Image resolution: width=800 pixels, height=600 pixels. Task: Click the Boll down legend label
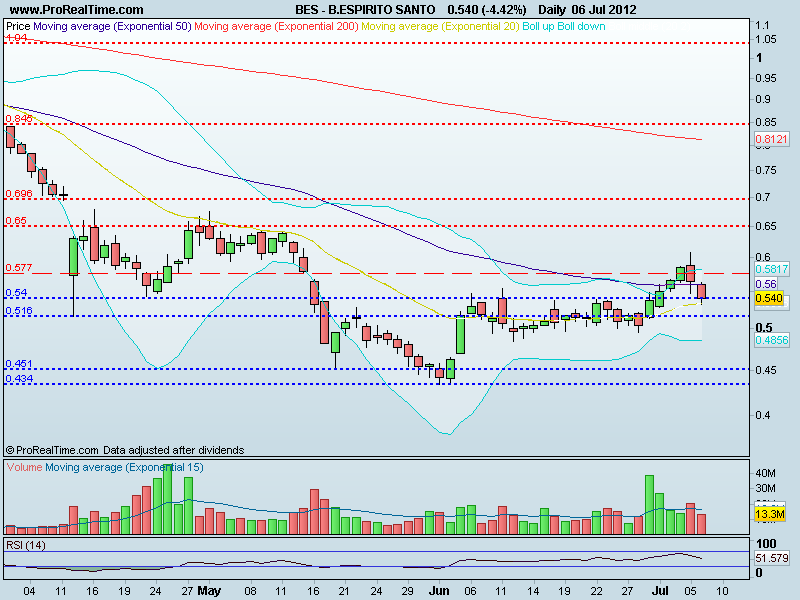[x=581, y=26]
